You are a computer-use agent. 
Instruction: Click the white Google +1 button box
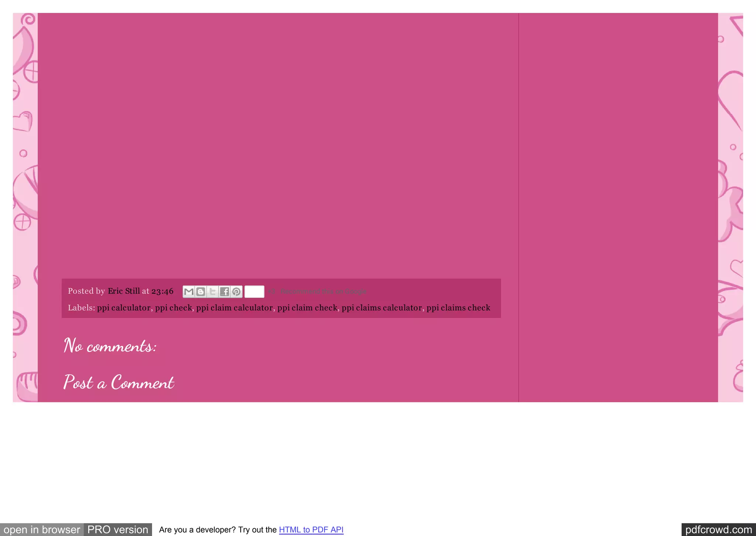click(x=254, y=291)
